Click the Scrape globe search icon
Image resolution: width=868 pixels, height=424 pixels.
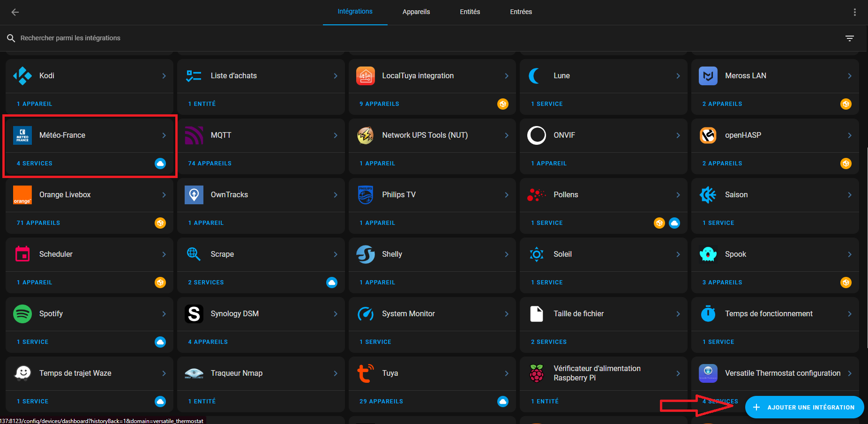[194, 254]
